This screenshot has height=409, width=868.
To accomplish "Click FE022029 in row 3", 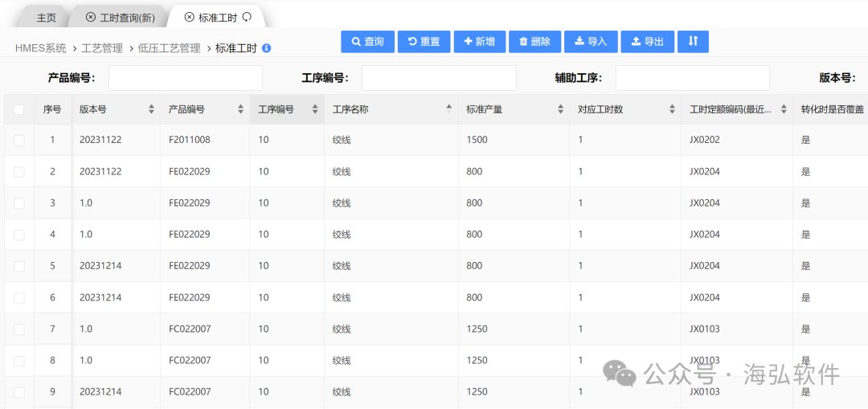I will point(190,203).
